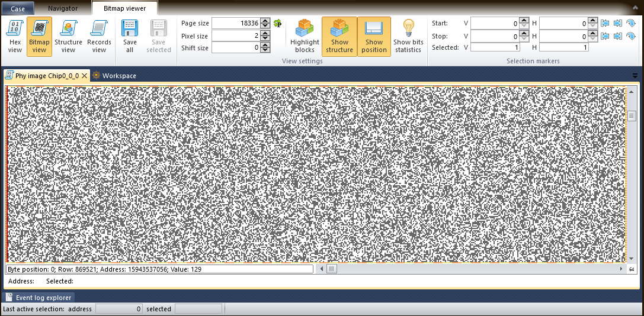Activate the Phy image Chip0_0_0 tab

pyautogui.click(x=47, y=76)
